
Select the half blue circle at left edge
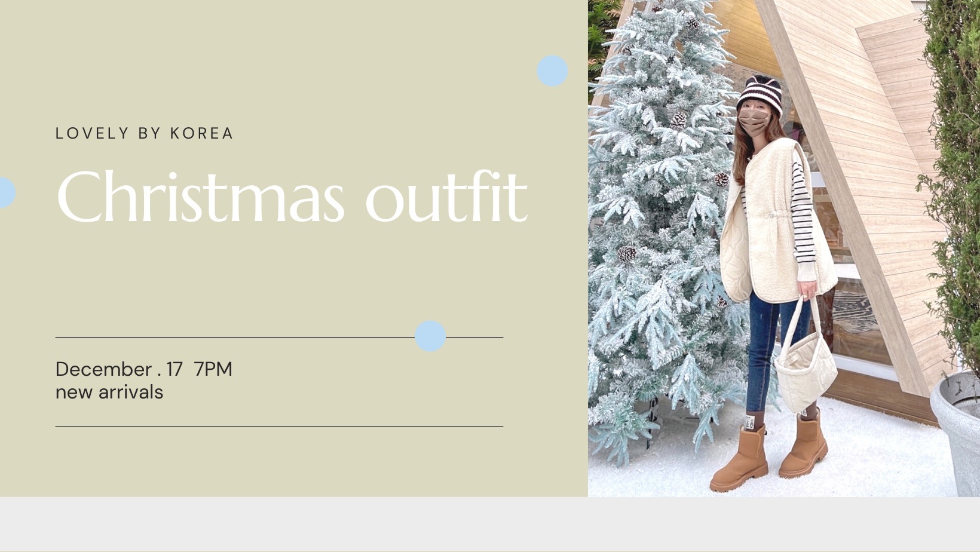7,192
